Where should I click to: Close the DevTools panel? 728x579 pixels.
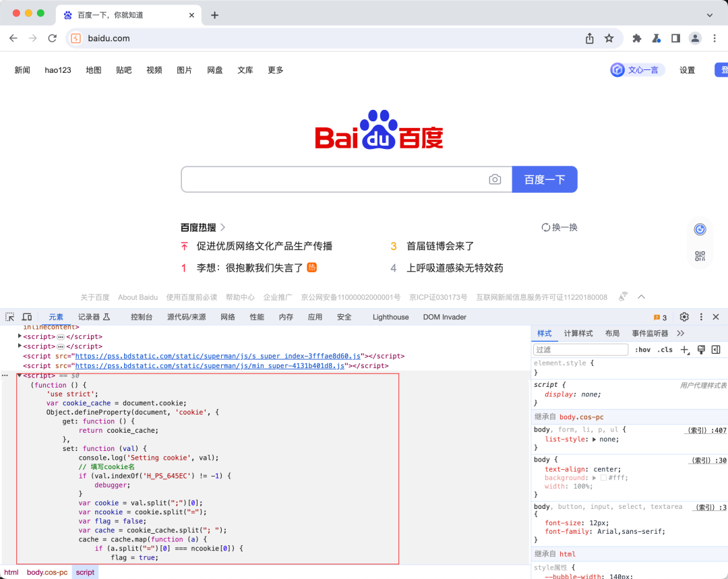tap(716, 317)
